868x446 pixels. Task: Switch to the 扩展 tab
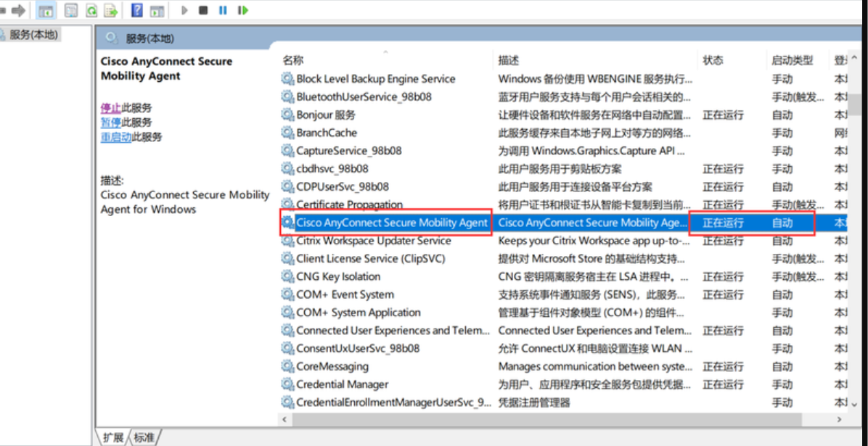click(x=112, y=437)
